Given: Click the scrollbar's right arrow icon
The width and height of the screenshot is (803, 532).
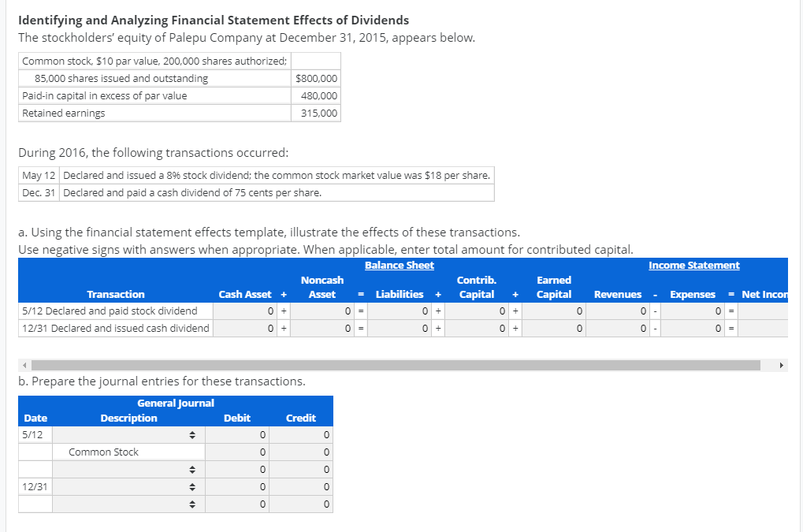Looking at the screenshot, I should (x=780, y=363).
